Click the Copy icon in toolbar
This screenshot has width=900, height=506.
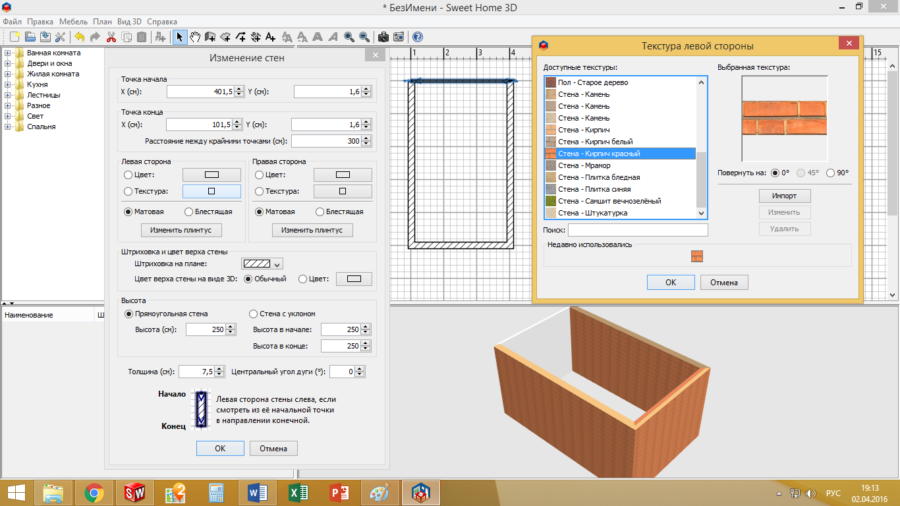127,37
